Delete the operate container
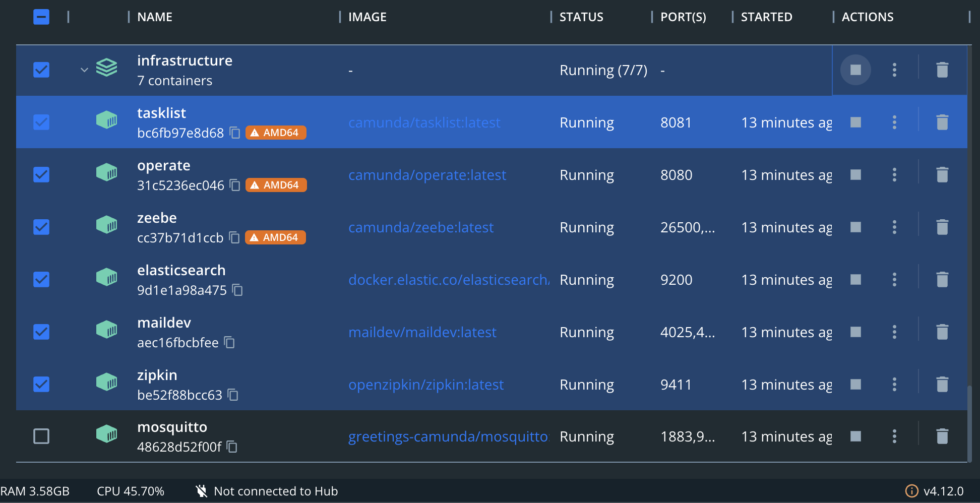 coord(942,174)
